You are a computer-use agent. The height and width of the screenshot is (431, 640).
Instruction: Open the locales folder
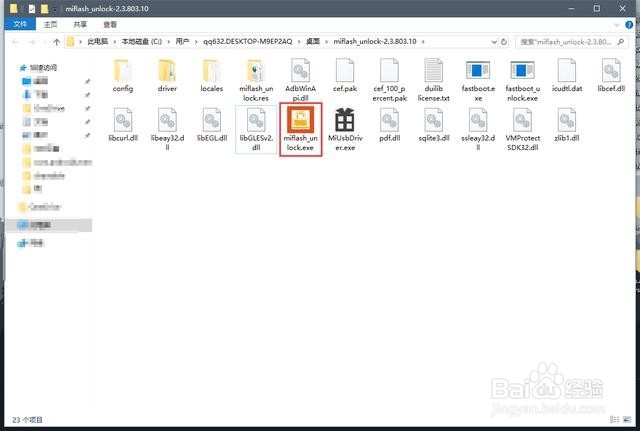pos(211,76)
